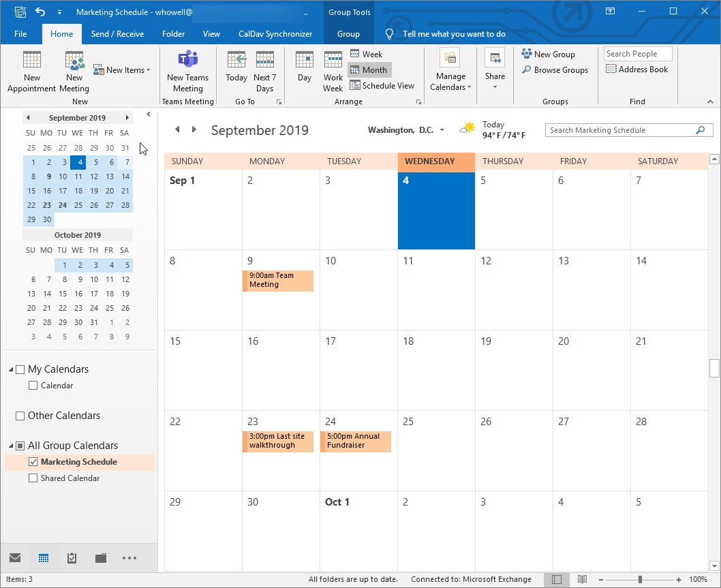Screen dimensions: 721x588
Task: Open the Send / Receive tab
Action: point(117,34)
